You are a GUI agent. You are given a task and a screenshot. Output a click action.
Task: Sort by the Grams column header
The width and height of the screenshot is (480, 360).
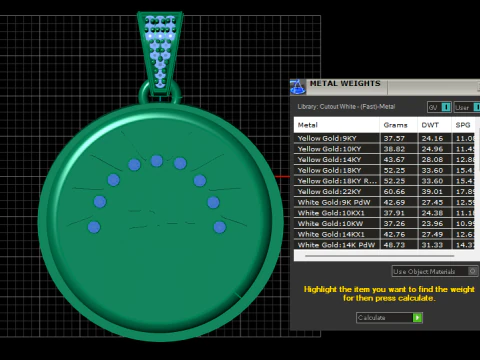point(398,125)
